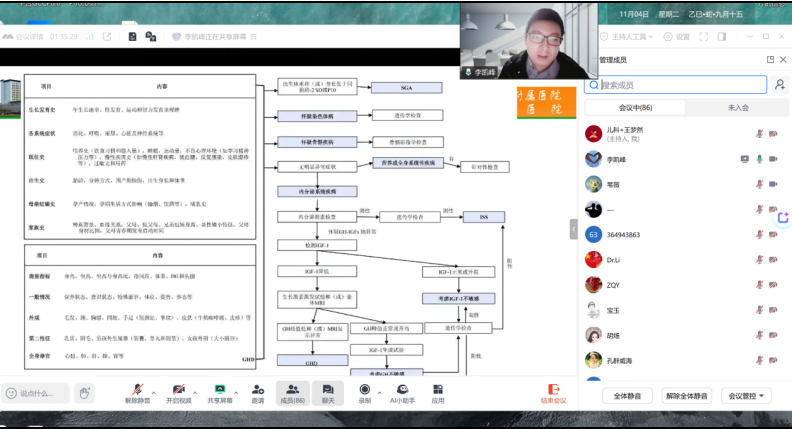Toggle 李凯峰's microphone in member list
792x429 pixels.
(x=760, y=158)
